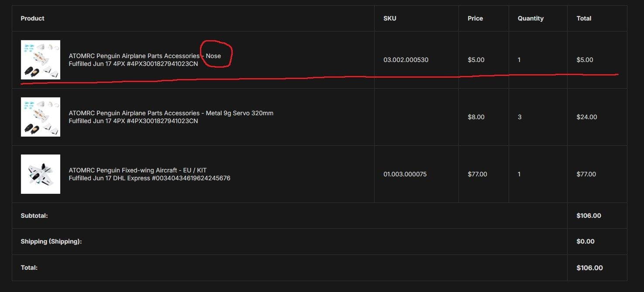
Task: Select the $24.00 row total
Action: tap(587, 117)
